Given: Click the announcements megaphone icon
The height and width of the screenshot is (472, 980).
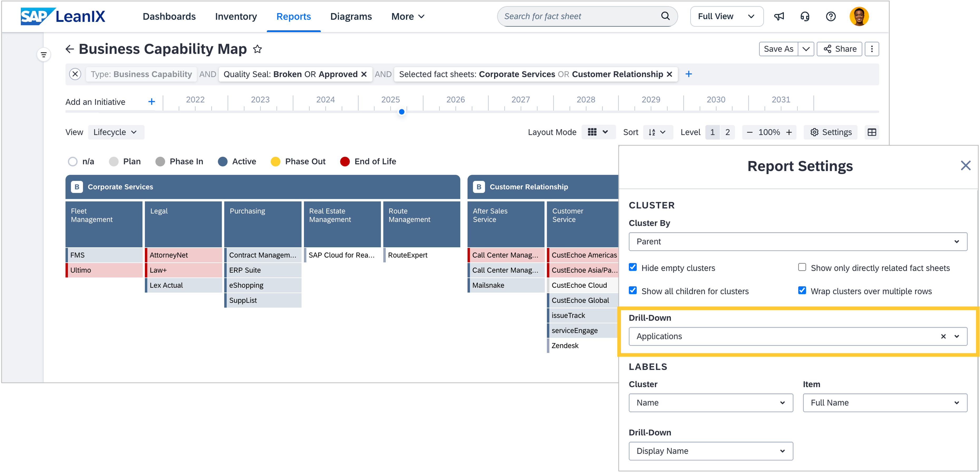Looking at the screenshot, I should [x=779, y=16].
